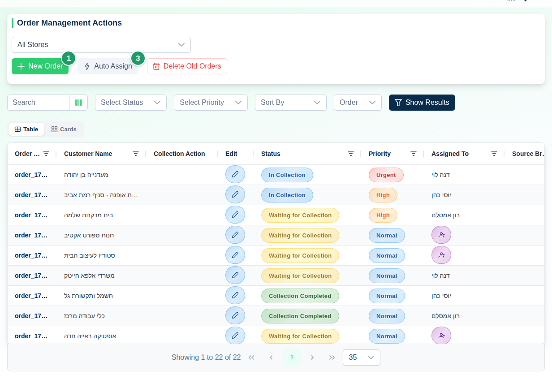The height and width of the screenshot is (392, 552).
Task: Click assignee יוסי כהן for חשמל ותקשורת גל
Action: click(x=441, y=296)
